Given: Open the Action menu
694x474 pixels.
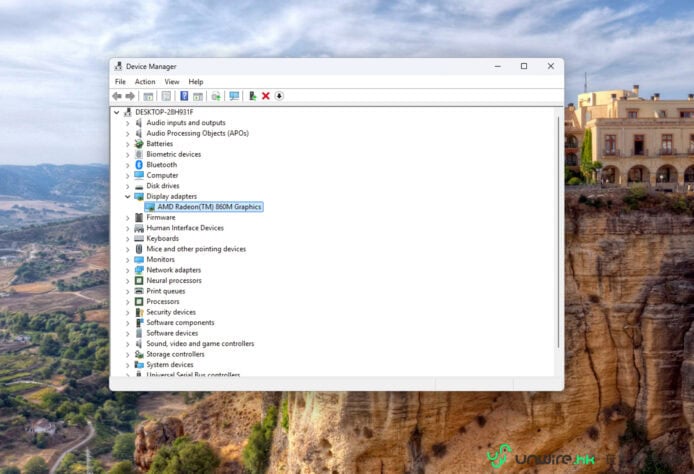Looking at the screenshot, I should pos(145,82).
